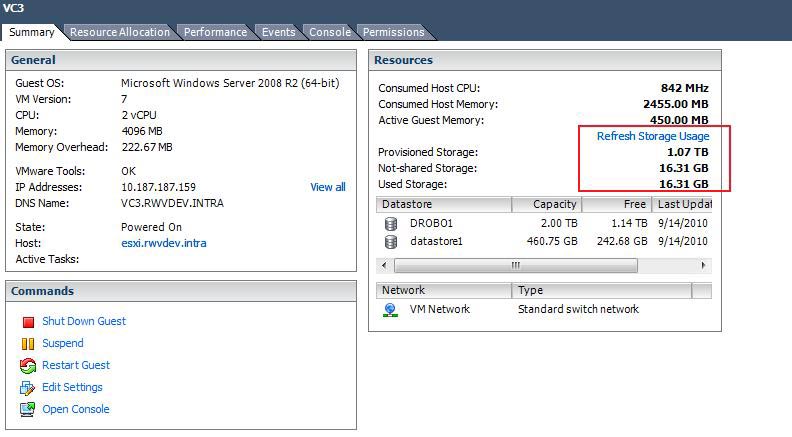Open the Permissions tab
Image resolution: width=792 pixels, height=437 pixels.
(x=393, y=32)
